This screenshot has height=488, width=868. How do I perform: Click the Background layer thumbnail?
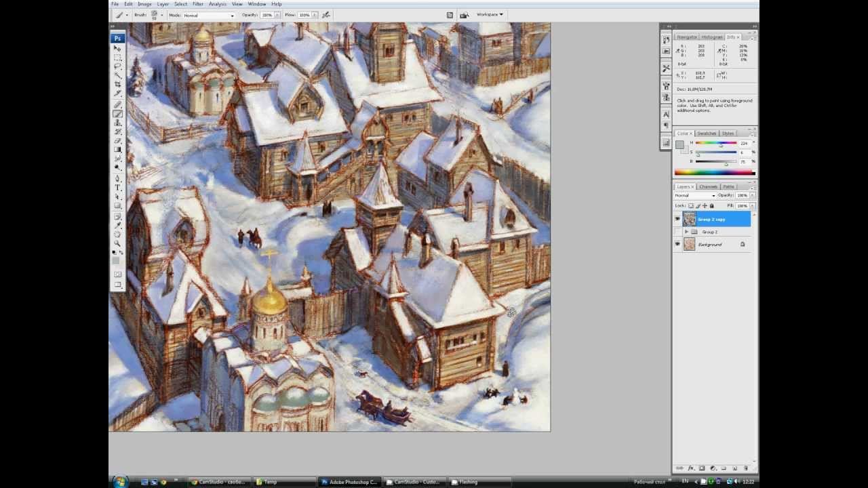tap(689, 244)
